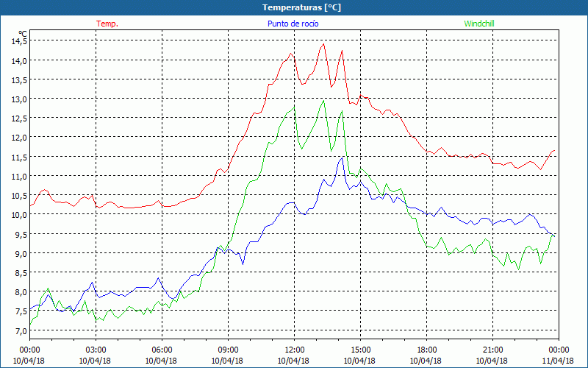588x368 pixels.
Task: Click the '9,0' y-axis value
Action: 21,253
